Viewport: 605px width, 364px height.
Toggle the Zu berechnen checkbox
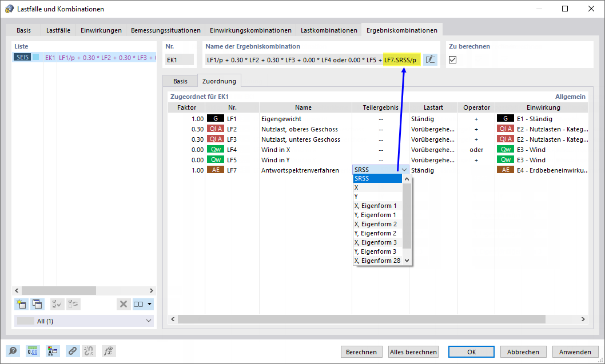(x=452, y=60)
